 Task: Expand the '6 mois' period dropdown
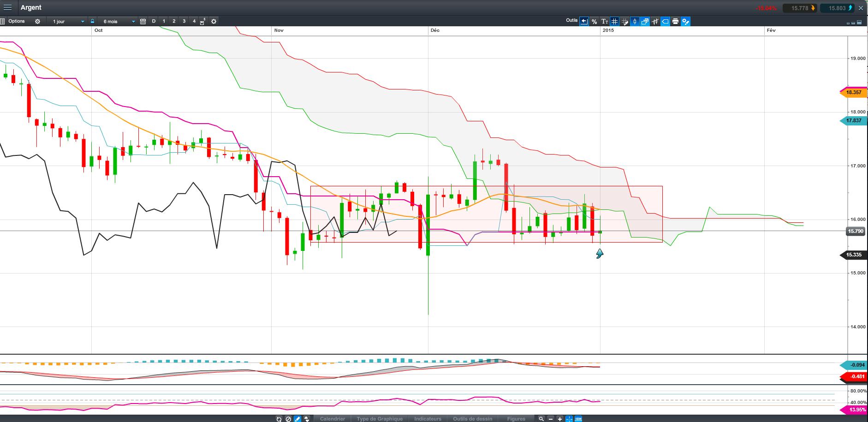tap(119, 21)
